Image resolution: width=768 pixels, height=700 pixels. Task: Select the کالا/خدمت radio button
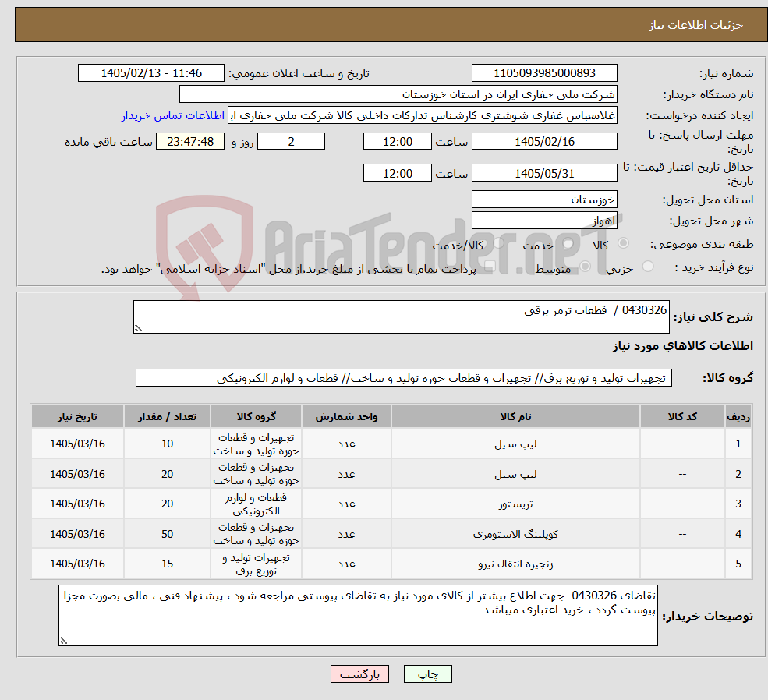[x=498, y=242]
